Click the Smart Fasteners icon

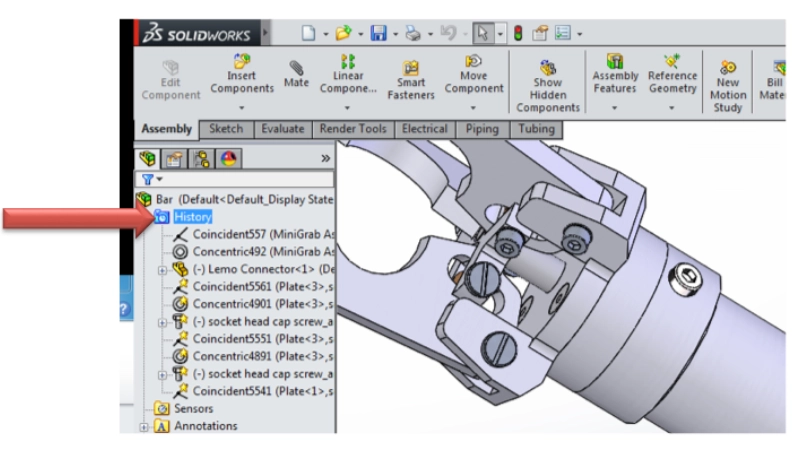411,68
